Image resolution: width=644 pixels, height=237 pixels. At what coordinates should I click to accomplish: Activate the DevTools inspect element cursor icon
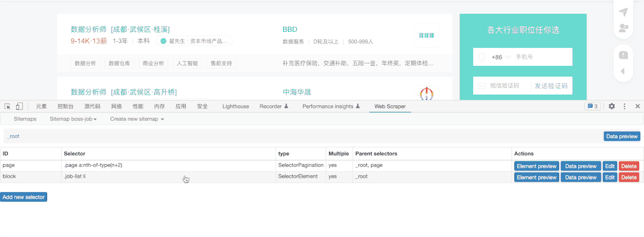(x=7, y=106)
